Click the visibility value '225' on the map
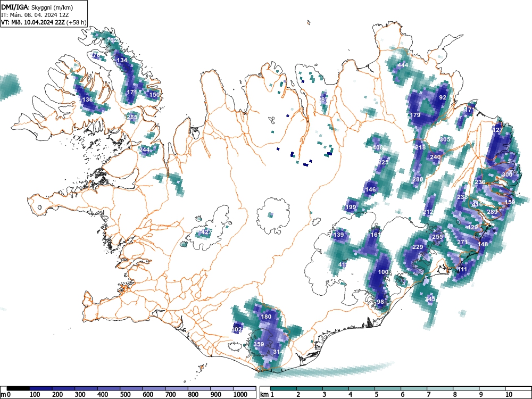 coord(383,162)
